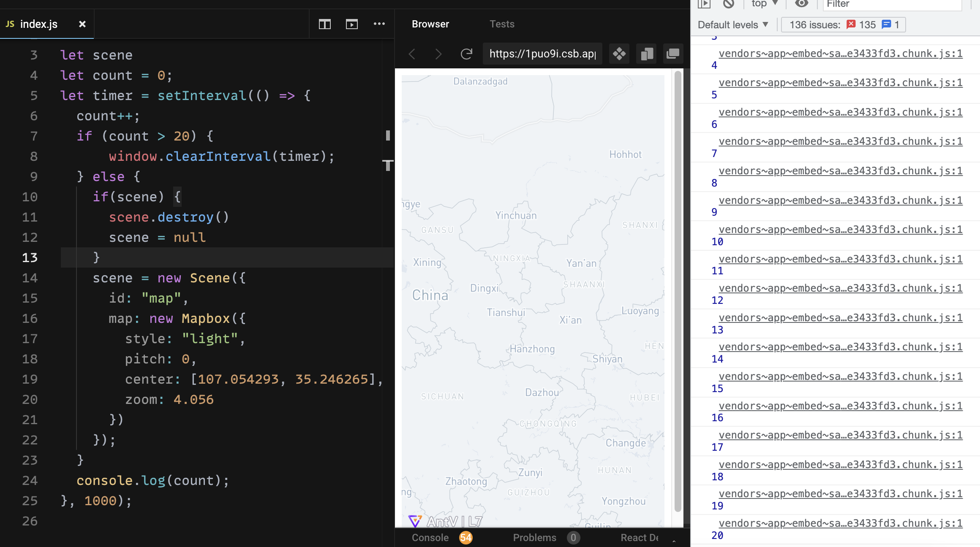Viewport: 980px width, 547px height.
Task: Switch to the Tests tab
Action: [x=502, y=24]
